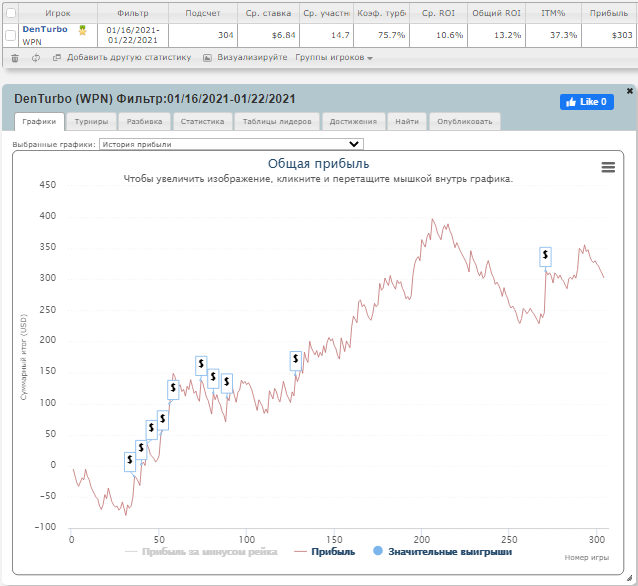Click the 01/16/2021-01/22/2021 filter cell

pyautogui.click(x=133, y=35)
